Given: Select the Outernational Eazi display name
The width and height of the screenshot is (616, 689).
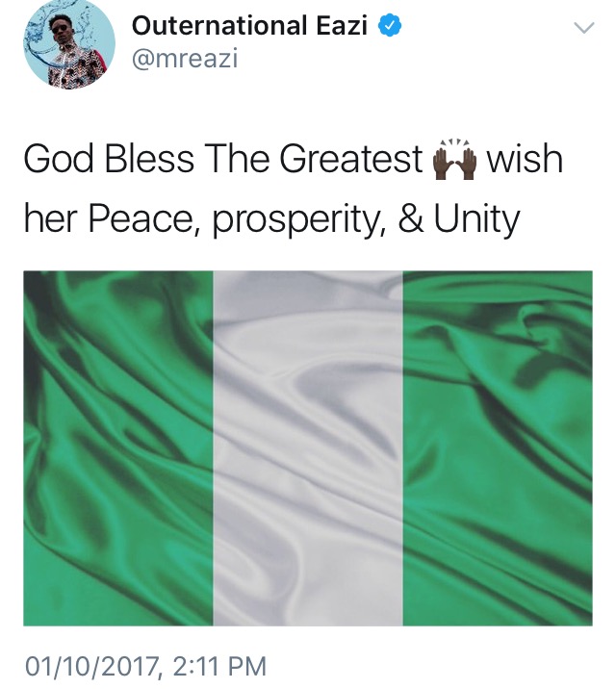Looking at the screenshot, I should tap(249, 25).
